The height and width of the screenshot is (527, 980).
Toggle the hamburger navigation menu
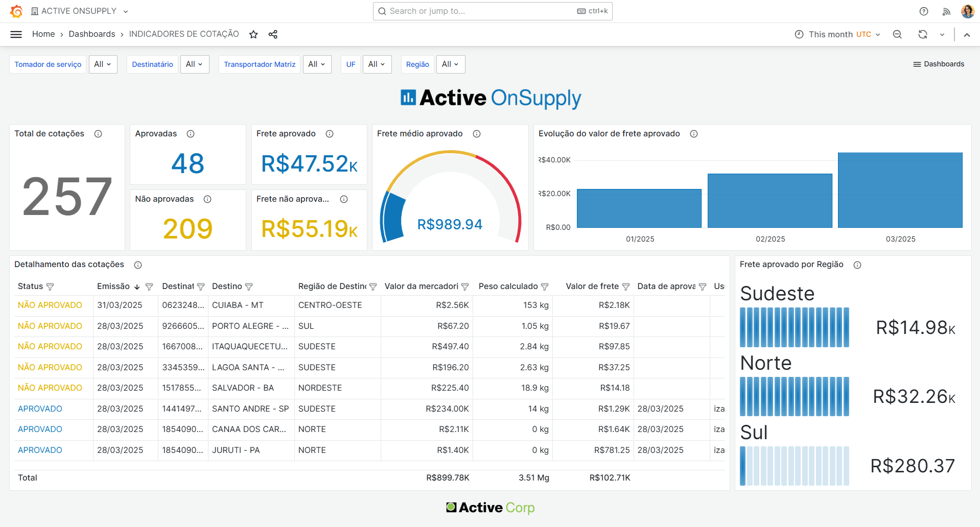pyautogui.click(x=16, y=34)
